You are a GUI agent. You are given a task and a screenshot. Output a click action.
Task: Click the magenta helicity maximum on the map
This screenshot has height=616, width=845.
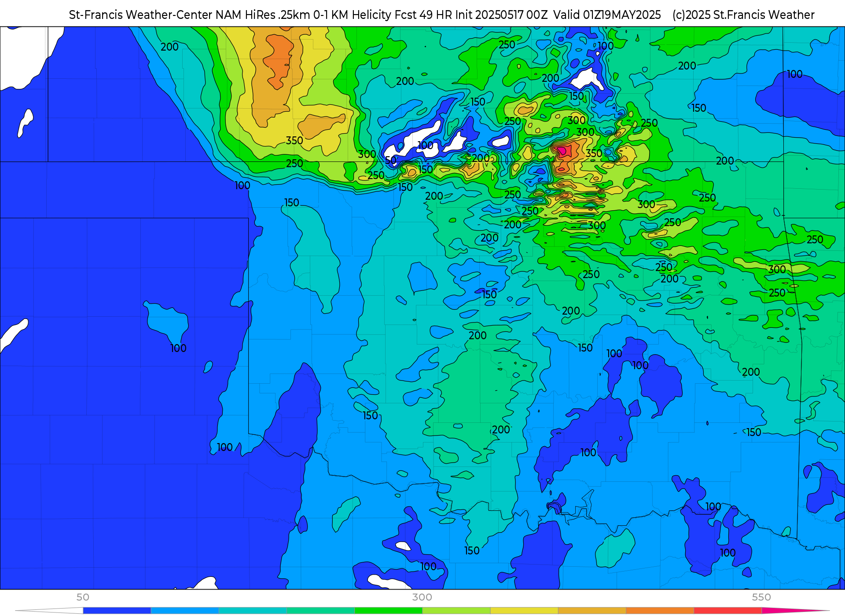(x=562, y=151)
